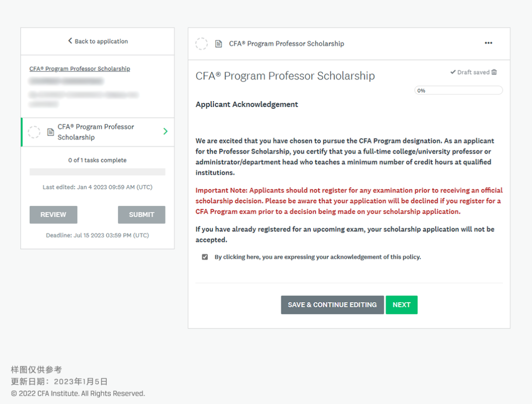Click the back chevron beside Back to application

(x=70, y=41)
